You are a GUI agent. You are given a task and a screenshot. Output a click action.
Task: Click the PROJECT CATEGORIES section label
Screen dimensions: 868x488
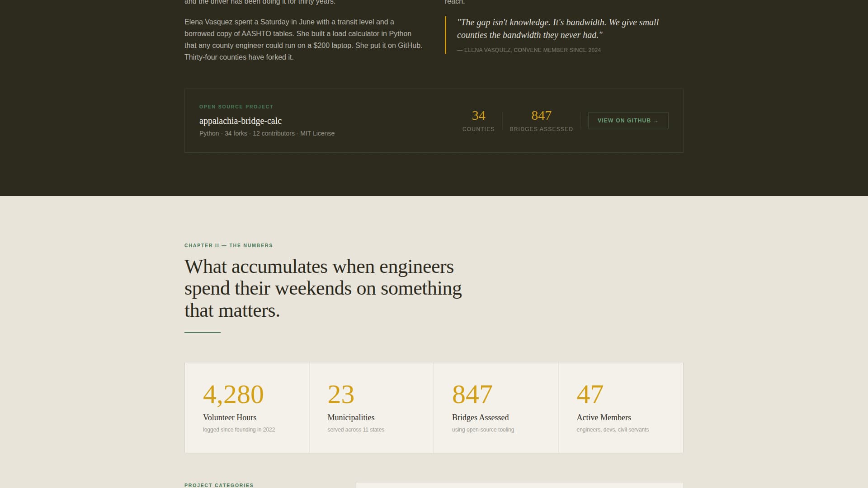218,485
